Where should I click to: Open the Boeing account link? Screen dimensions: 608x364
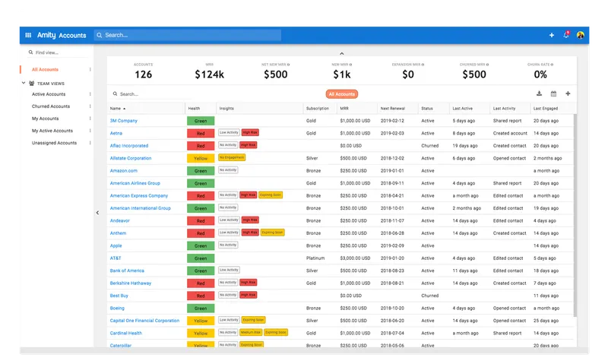point(117,309)
